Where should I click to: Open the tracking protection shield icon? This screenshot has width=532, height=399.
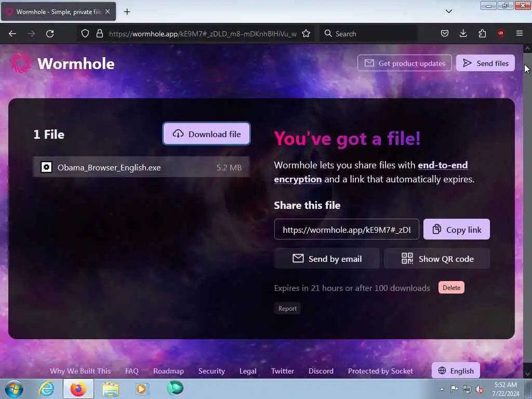(x=85, y=34)
